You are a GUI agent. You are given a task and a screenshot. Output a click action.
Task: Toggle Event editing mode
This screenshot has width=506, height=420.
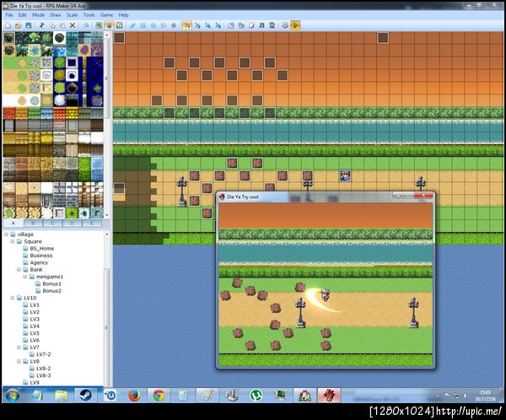[109, 25]
